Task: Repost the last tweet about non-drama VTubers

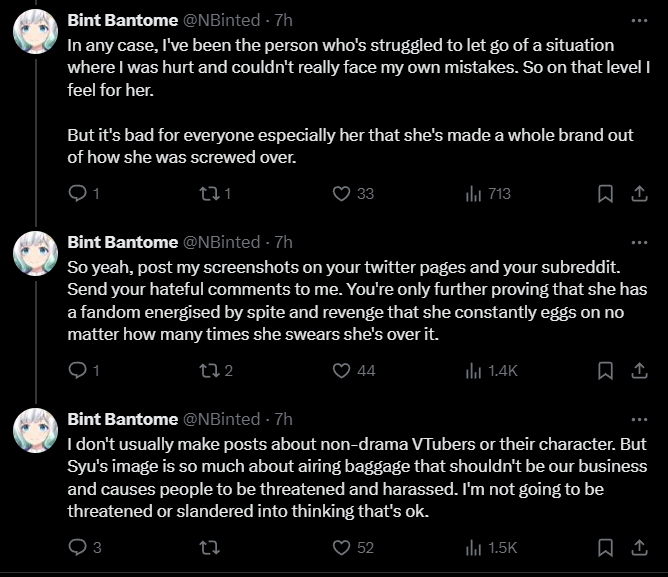Action: [210, 548]
